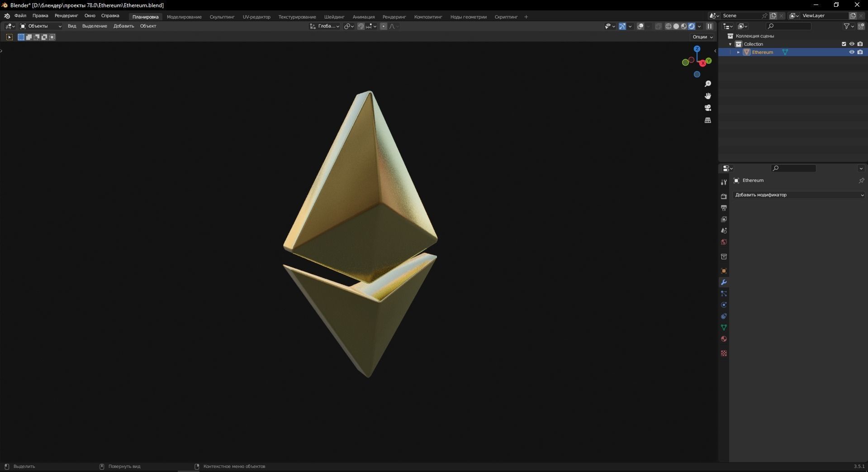Open the outliner filter dropdown
The image size is (868, 472).
[x=849, y=26]
